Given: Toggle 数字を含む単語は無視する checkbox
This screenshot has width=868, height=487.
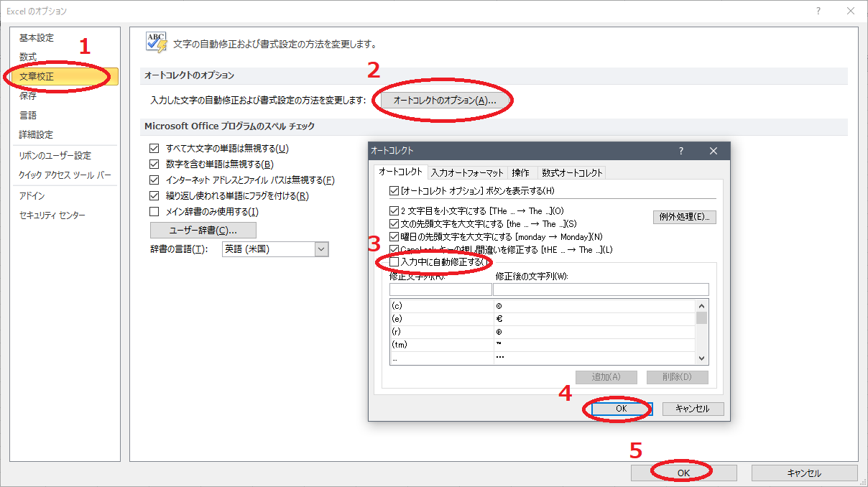Looking at the screenshot, I should tap(154, 164).
